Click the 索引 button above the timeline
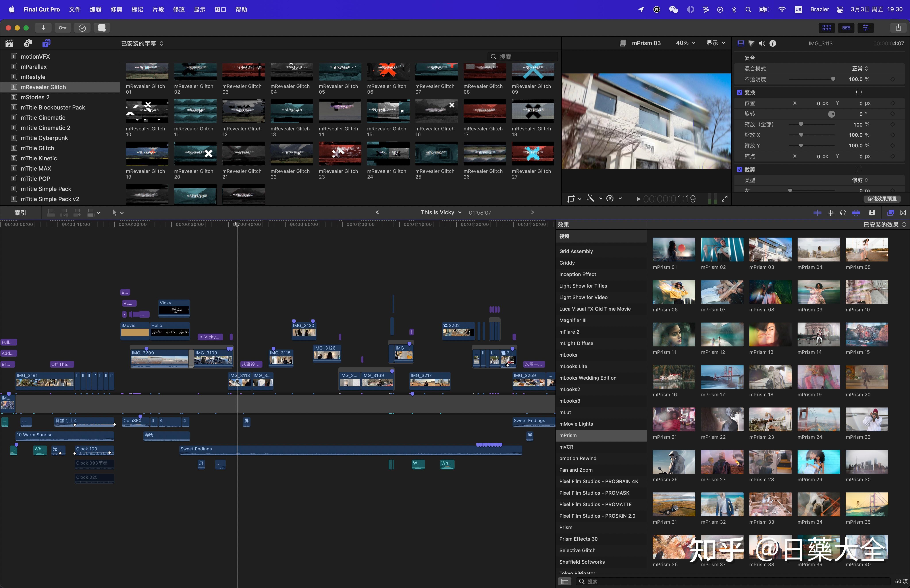This screenshot has width=910, height=588. (21, 213)
